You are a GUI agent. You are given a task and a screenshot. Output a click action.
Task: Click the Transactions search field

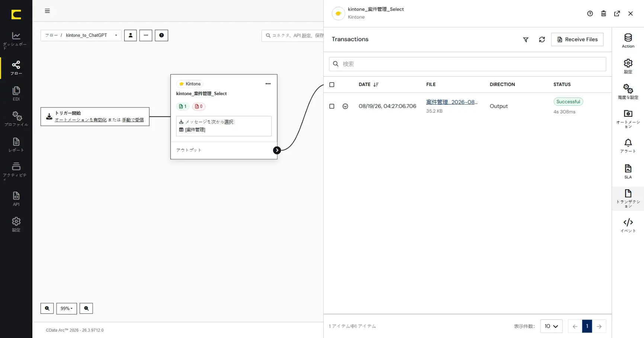tap(468, 64)
